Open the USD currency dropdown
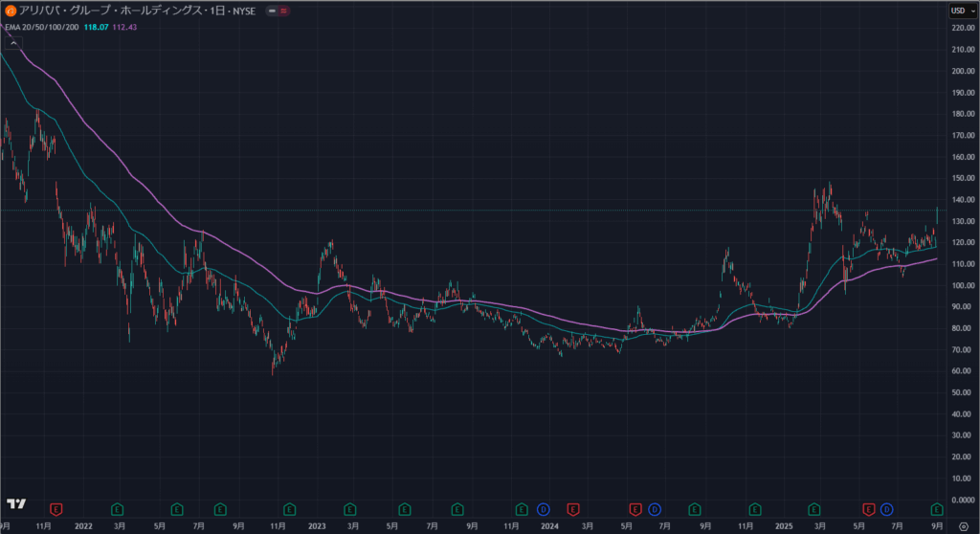Viewport: 980px width, 534px height. click(962, 11)
